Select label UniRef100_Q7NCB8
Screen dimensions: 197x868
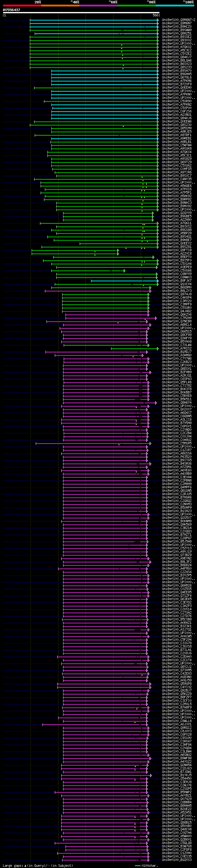[x=177, y=321]
